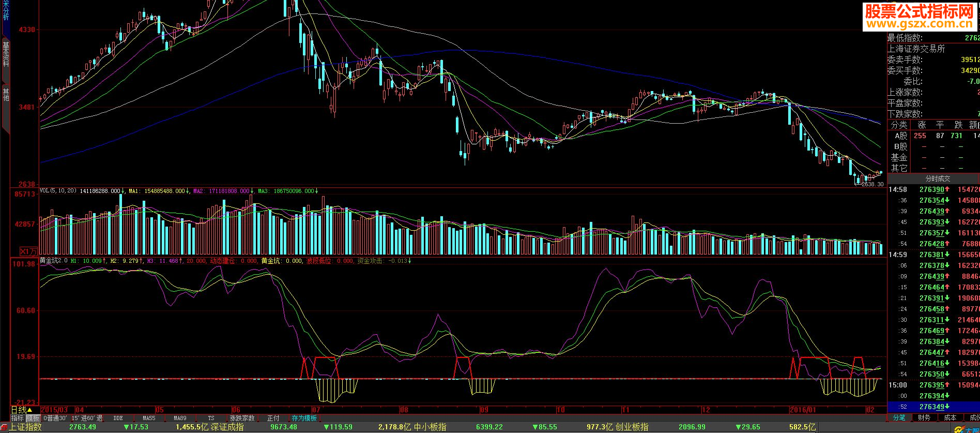Switch to the 成本 tab

(x=950, y=417)
